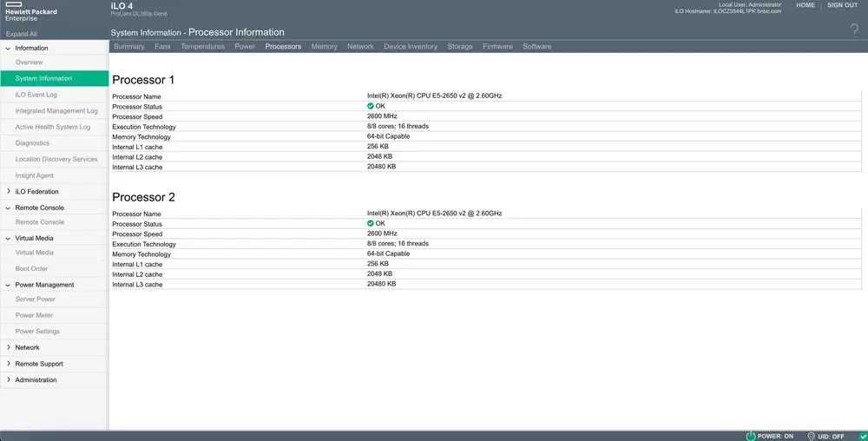Open the Memory tab
Viewport: 868px width, 441px height.
(325, 47)
